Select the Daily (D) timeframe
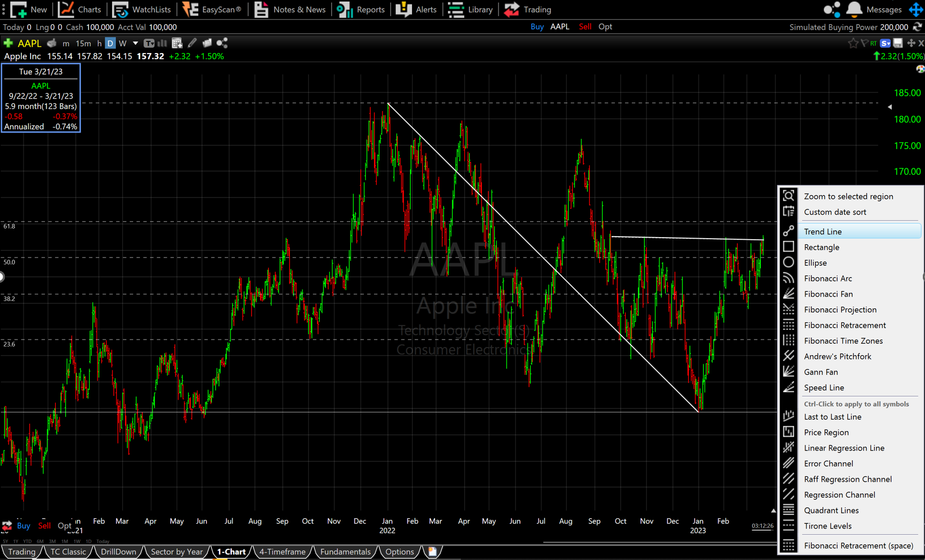This screenshot has width=925, height=560. [x=110, y=43]
